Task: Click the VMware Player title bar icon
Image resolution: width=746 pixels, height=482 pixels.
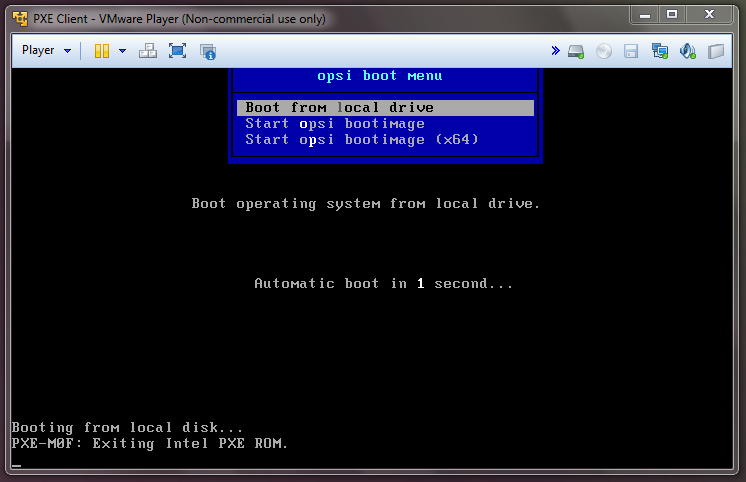Action: tap(20, 19)
